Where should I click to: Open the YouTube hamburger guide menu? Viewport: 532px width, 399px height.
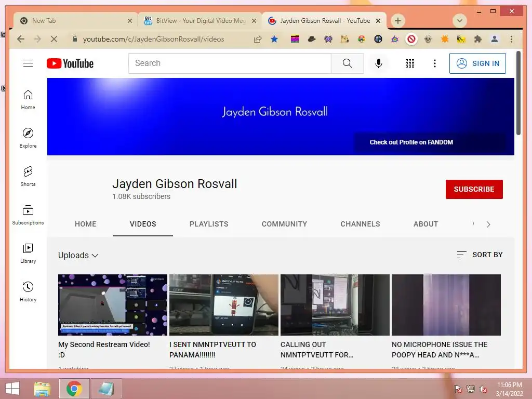(28, 63)
